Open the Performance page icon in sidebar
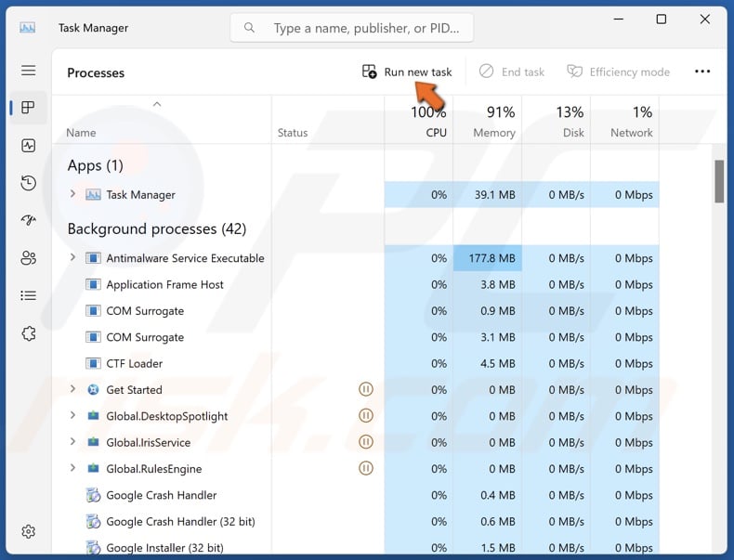This screenshot has height=560, width=734. coord(29,146)
